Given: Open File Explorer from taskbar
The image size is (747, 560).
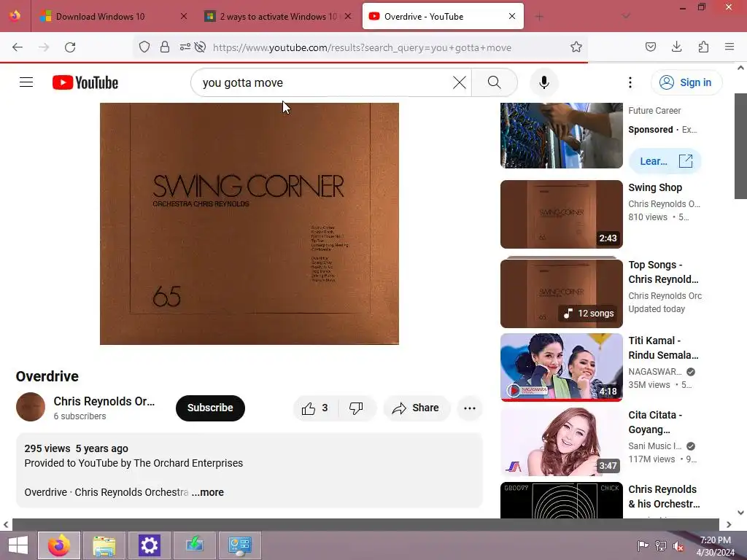Looking at the screenshot, I should click(x=104, y=545).
